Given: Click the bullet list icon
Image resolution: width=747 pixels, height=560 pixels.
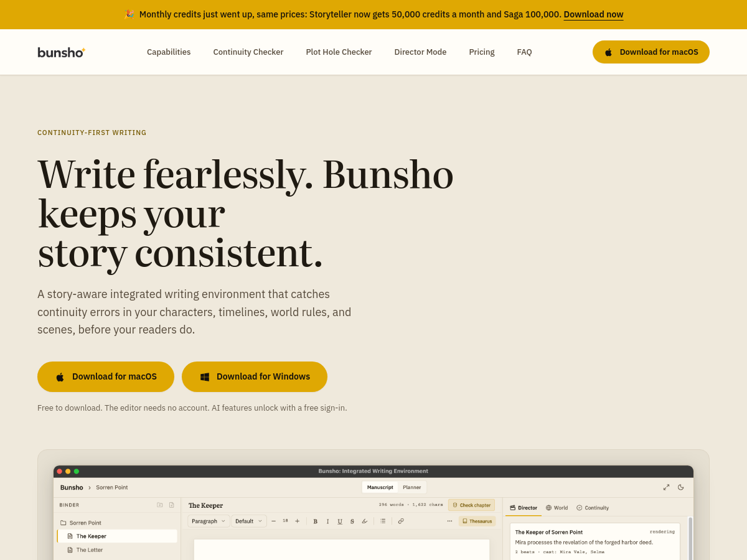Looking at the screenshot, I should point(383,521).
